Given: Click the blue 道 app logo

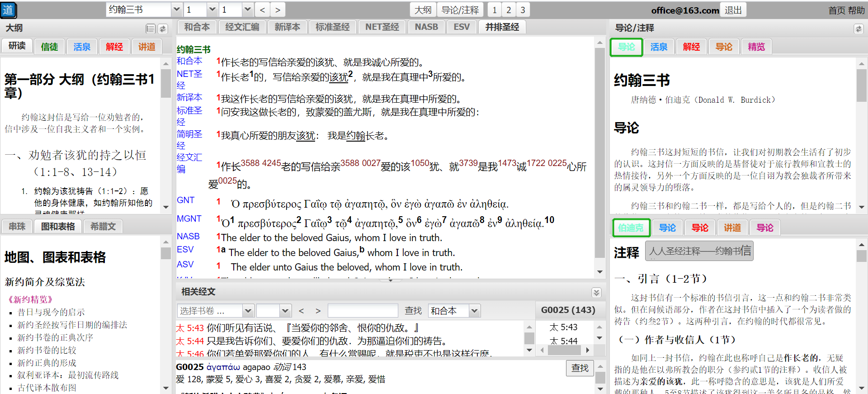Looking at the screenshot, I should coord(9,10).
